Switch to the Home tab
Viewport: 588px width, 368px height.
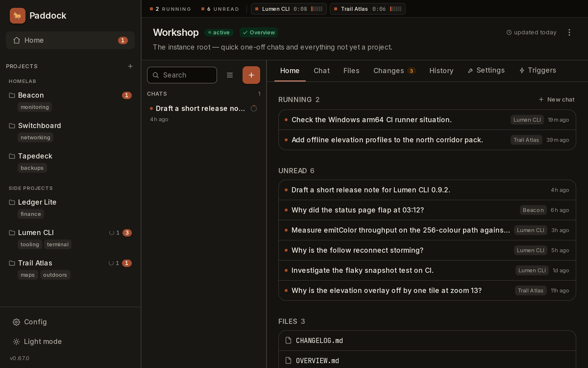click(x=290, y=71)
